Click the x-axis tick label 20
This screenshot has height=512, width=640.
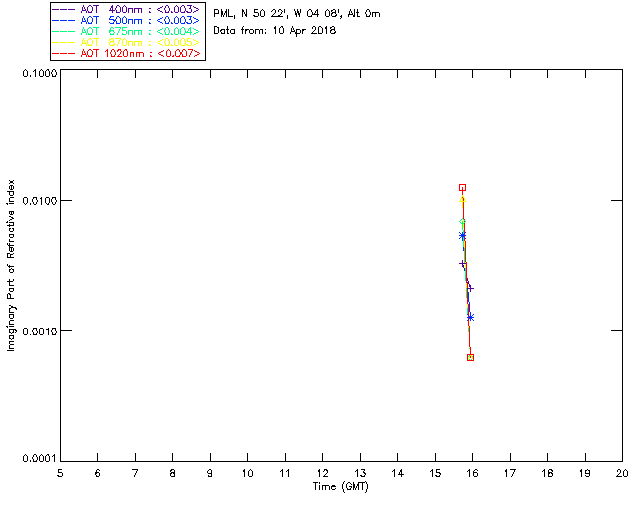point(622,474)
